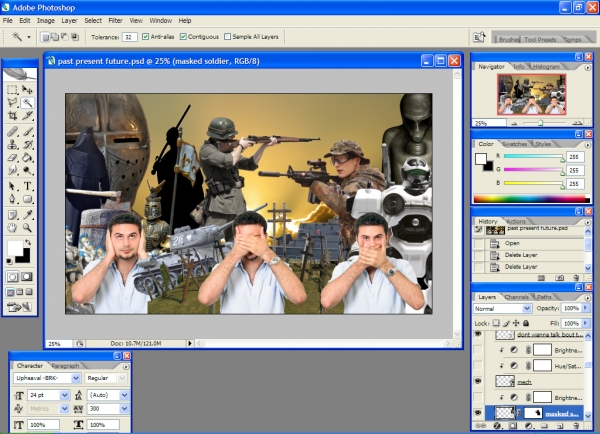Open the tracking 300 dropdown
The width and height of the screenshot is (600, 434).
[124, 409]
